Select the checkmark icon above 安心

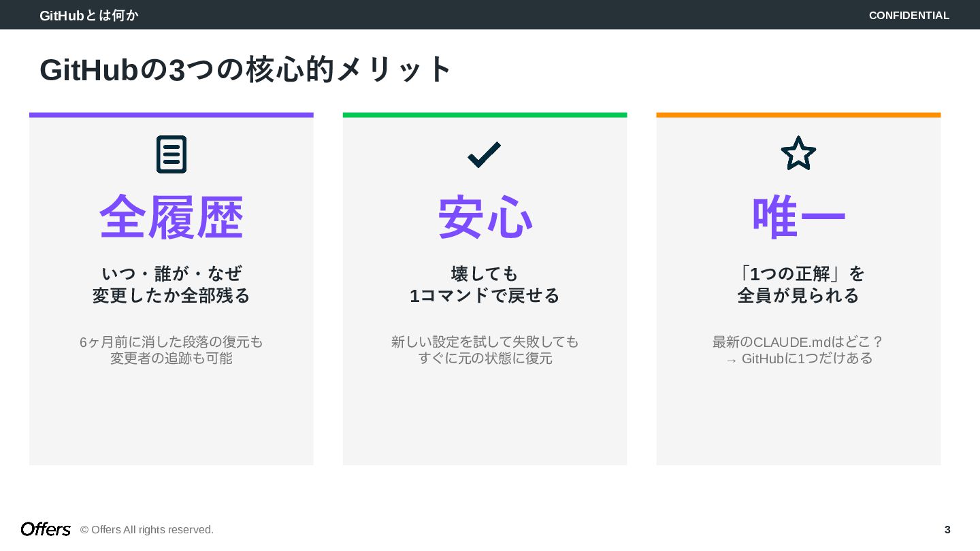[485, 154]
